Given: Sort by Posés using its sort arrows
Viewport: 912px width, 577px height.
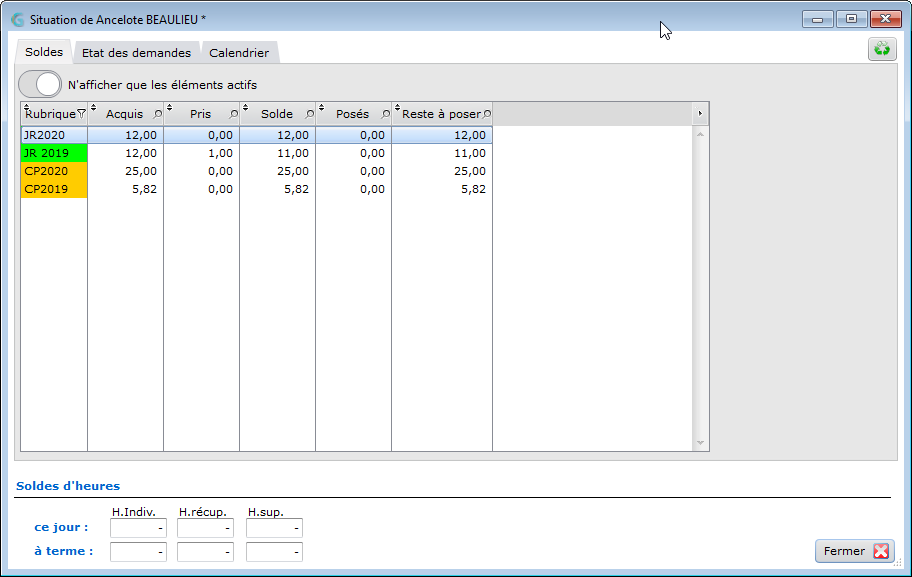Looking at the screenshot, I should pyautogui.click(x=321, y=107).
